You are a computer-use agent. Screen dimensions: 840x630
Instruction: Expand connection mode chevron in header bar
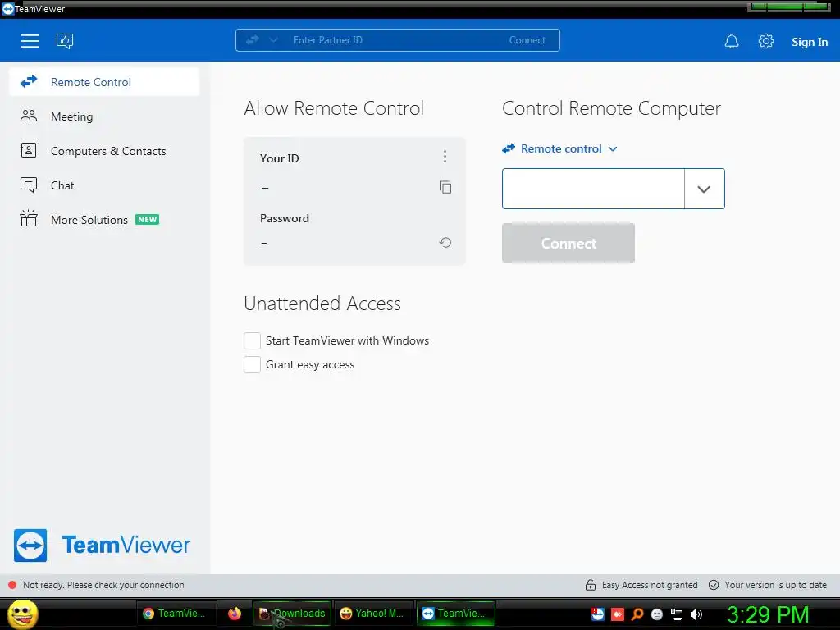point(273,40)
